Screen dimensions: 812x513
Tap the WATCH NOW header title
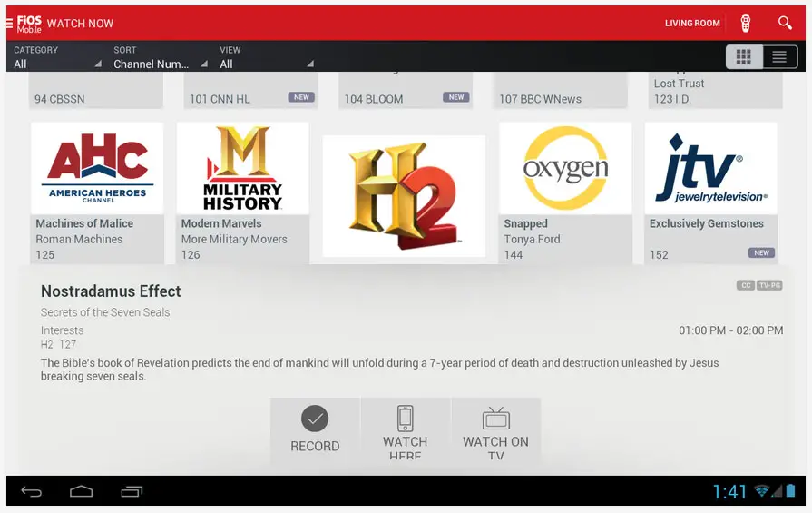coord(80,24)
